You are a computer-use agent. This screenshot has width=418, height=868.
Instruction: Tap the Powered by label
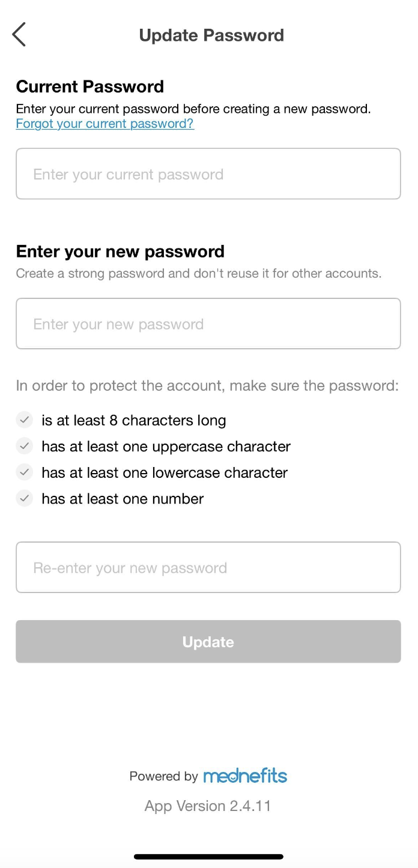coord(163,776)
